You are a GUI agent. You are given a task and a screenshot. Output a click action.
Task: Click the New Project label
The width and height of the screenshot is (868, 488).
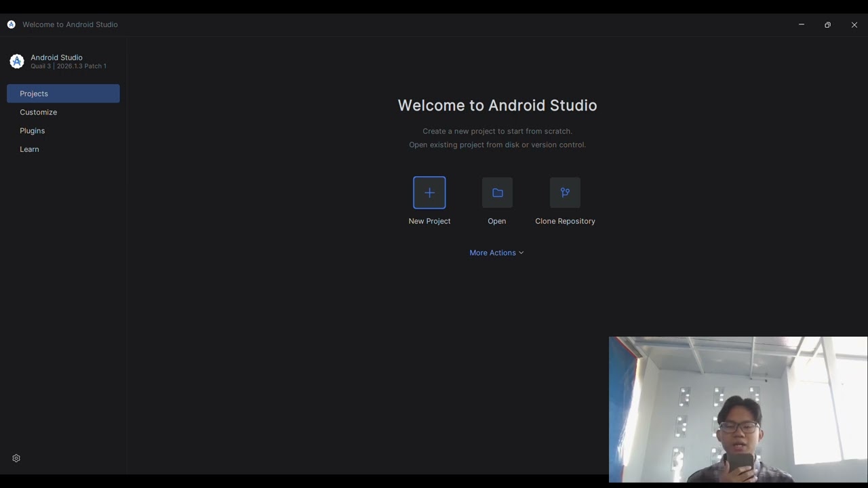tap(429, 221)
